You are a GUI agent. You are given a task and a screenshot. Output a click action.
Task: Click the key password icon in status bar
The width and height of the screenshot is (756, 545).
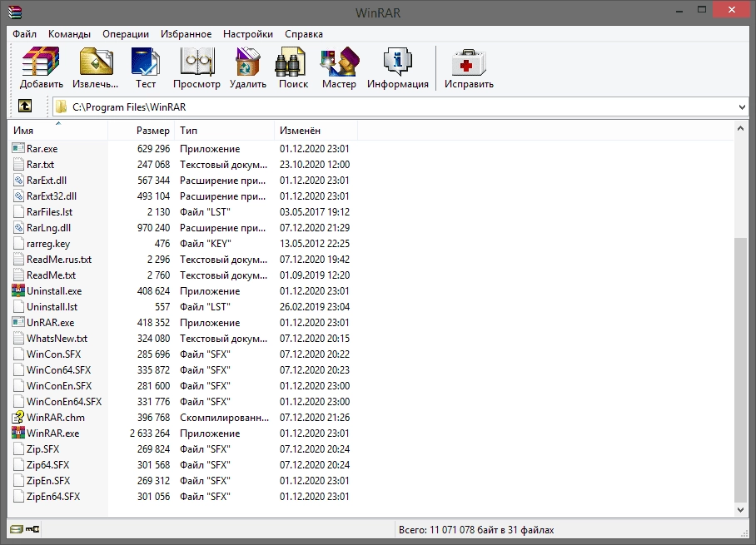pyautogui.click(x=32, y=529)
